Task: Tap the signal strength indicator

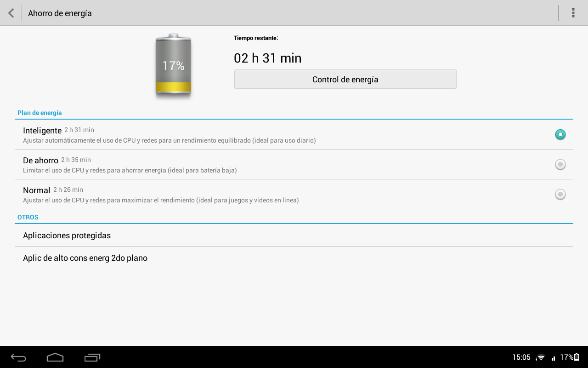Action: (553, 358)
